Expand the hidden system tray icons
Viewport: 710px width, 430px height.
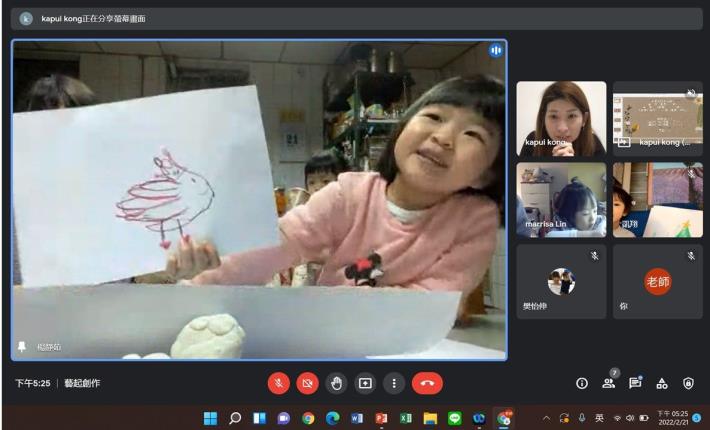point(546,418)
